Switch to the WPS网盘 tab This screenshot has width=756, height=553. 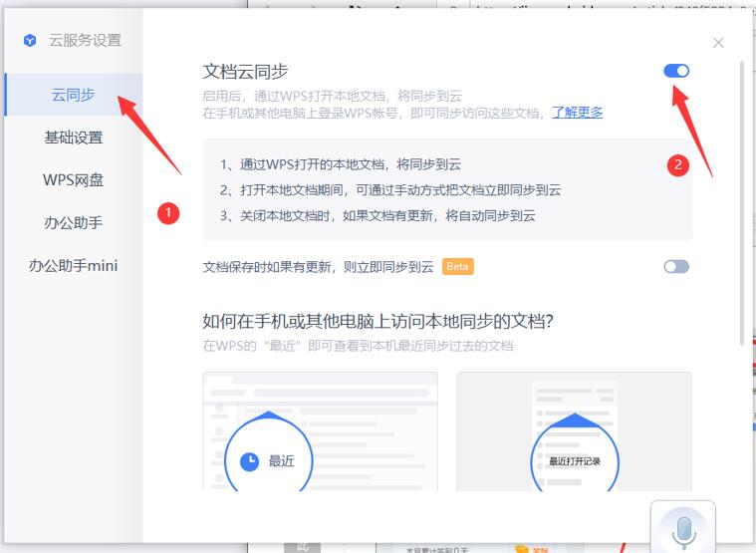[74, 179]
